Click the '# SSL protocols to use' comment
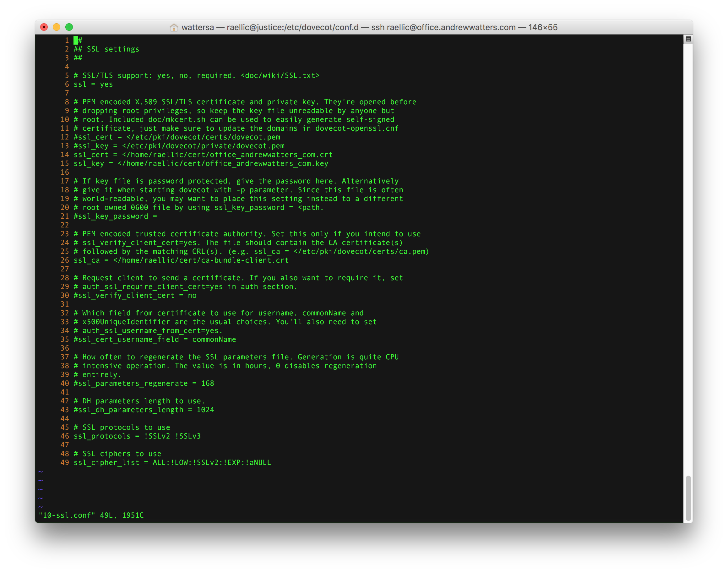The height and width of the screenshot is (573, 728). click(122, 428)
